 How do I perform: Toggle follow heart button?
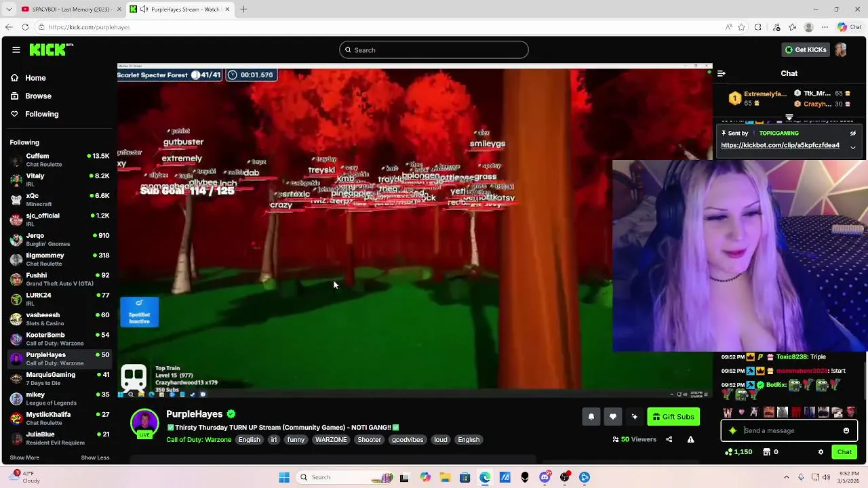pyautogui.click(x=612, y=417)
